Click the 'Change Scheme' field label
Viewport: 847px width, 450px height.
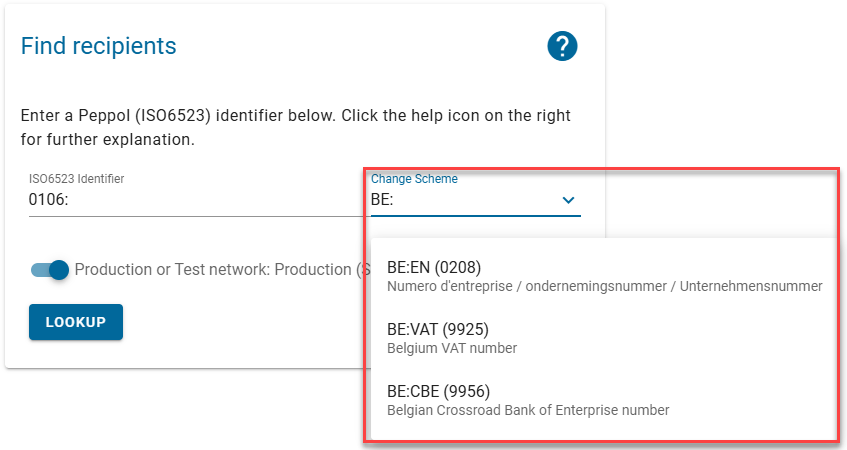coord(414,179)
